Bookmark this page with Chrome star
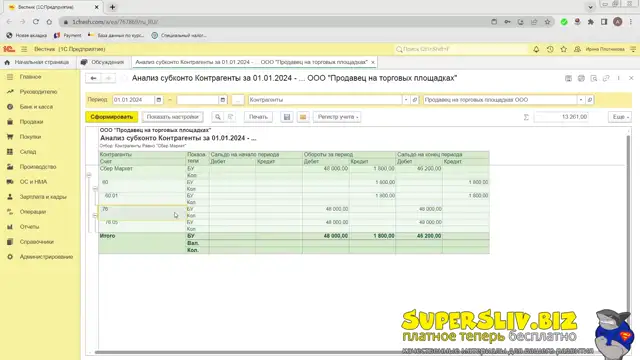The height and width of the screenshot is (360, 640). pos(547,22)
